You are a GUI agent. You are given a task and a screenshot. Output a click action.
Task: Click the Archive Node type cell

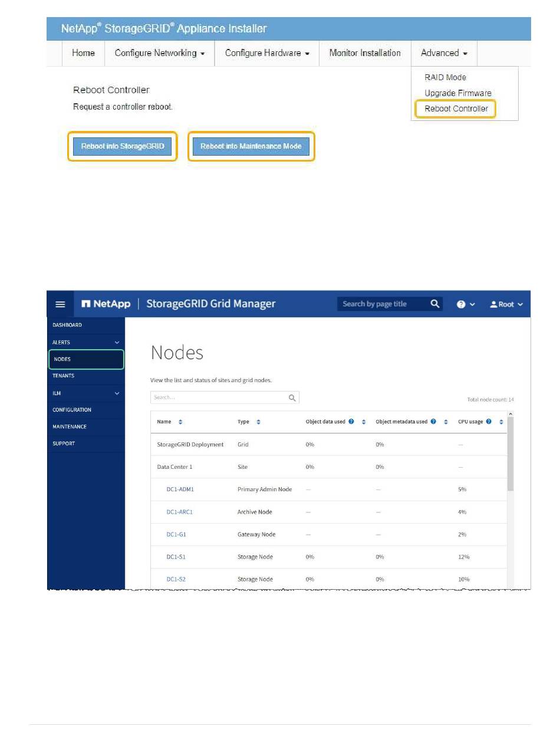point(255,512)
